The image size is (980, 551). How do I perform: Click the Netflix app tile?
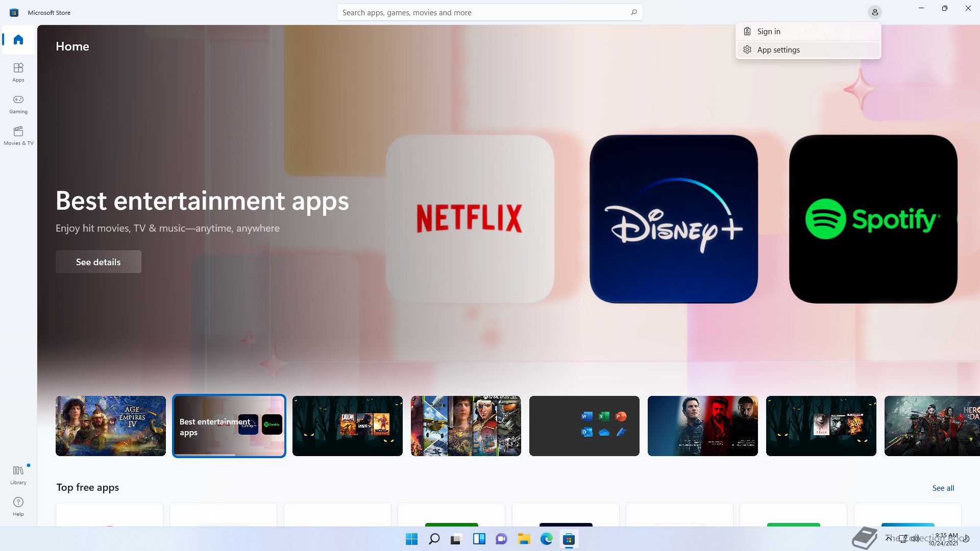click(470, 219)
